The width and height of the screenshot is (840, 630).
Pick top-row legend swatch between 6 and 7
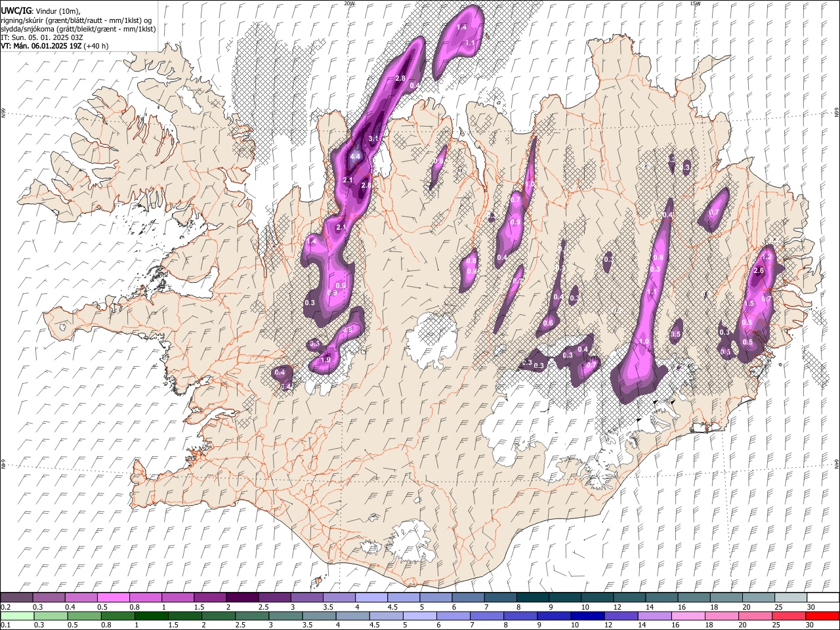pos(468,597)
